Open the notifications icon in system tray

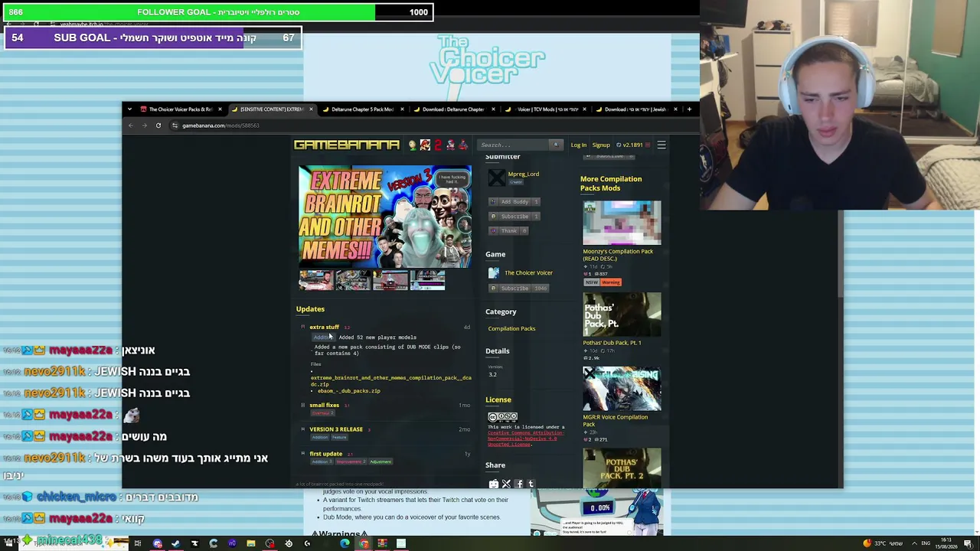969,543
